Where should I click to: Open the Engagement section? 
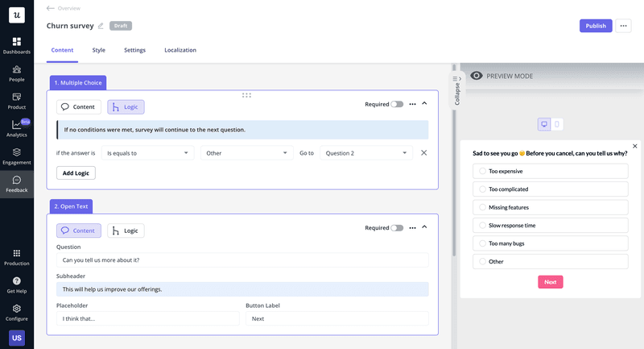coord(17,156)
